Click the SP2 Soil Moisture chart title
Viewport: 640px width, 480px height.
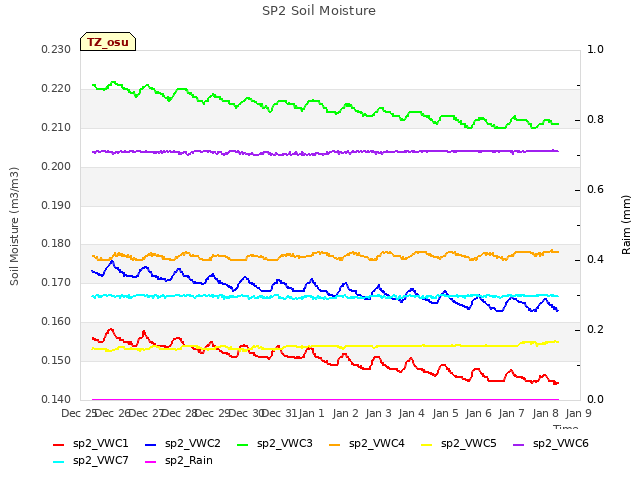[319, 11]
